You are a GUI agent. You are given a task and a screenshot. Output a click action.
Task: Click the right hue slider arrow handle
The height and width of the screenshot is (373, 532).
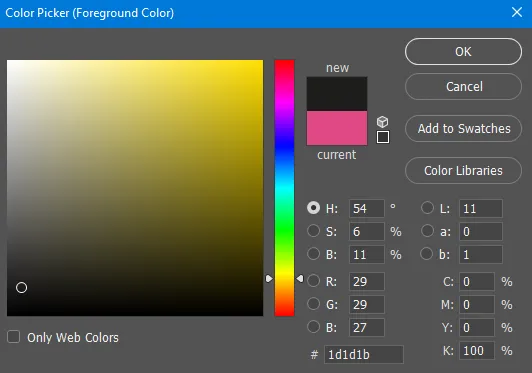click(x=300, y=279)
